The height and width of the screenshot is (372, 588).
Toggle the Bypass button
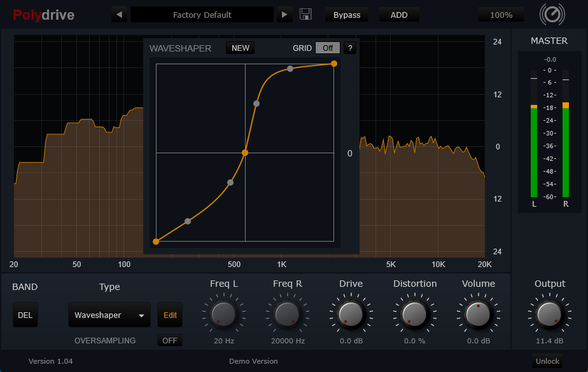coord(347,14)
